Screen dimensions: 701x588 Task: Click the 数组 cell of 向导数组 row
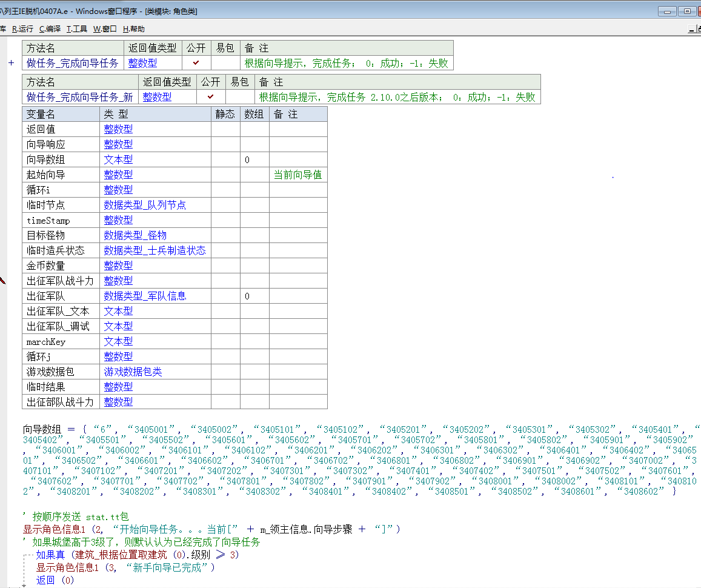pyautogui.click(x=254, y=159)
